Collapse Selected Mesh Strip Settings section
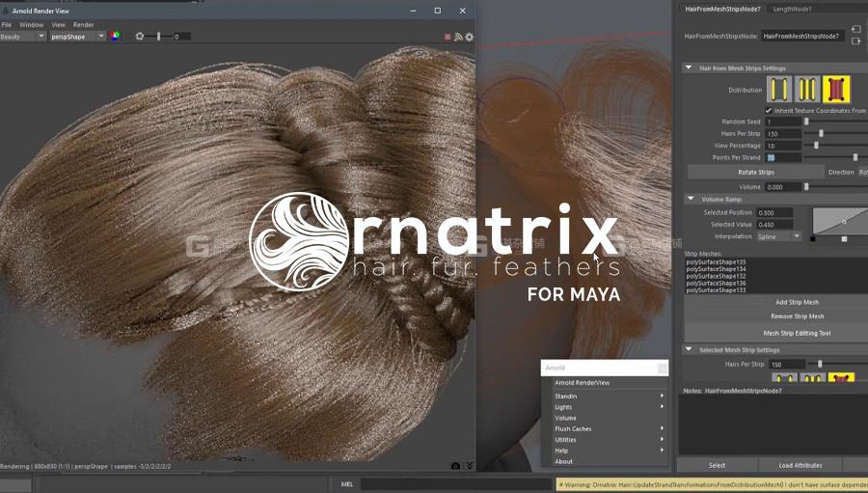This screenshot has height=493, width=868. click(x=689, y=349)
